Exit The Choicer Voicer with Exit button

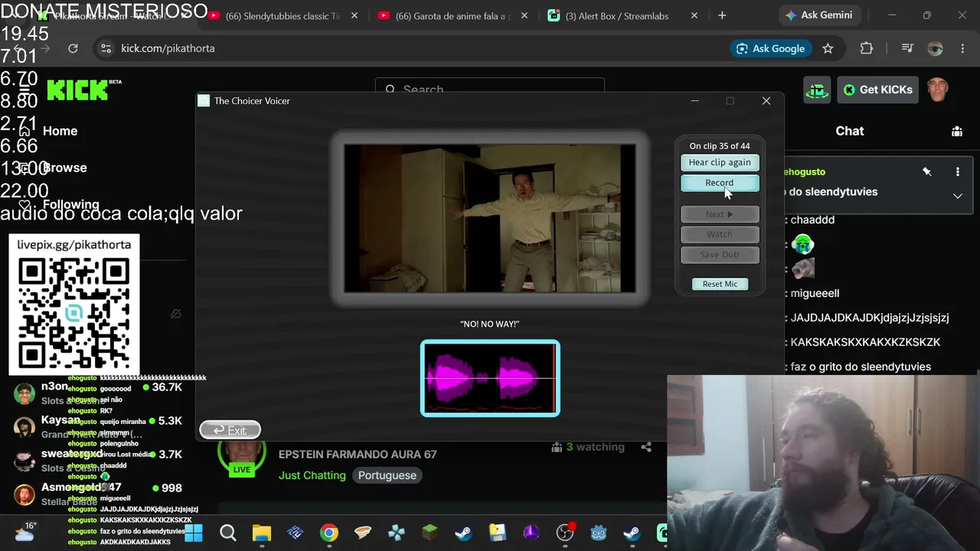pos(230,430)
